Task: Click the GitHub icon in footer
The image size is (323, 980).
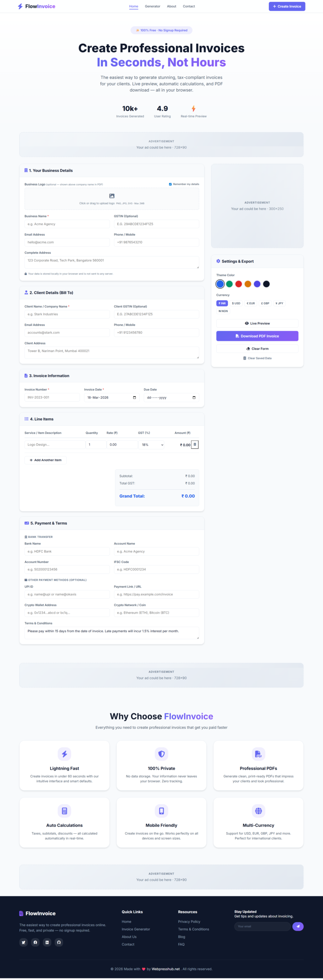Action: (x=59, y=942)
